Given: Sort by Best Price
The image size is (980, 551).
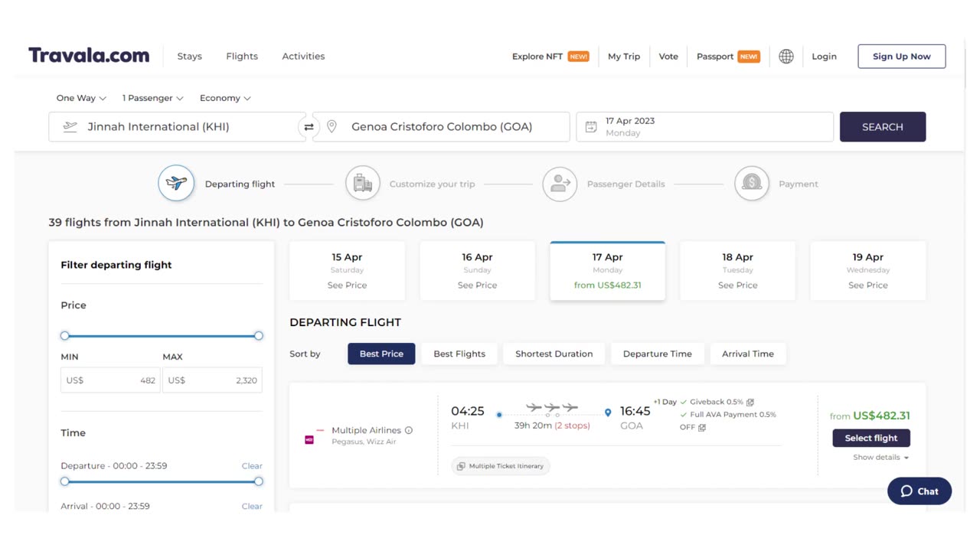Looking at the screenshot, I should coord(381,354).
